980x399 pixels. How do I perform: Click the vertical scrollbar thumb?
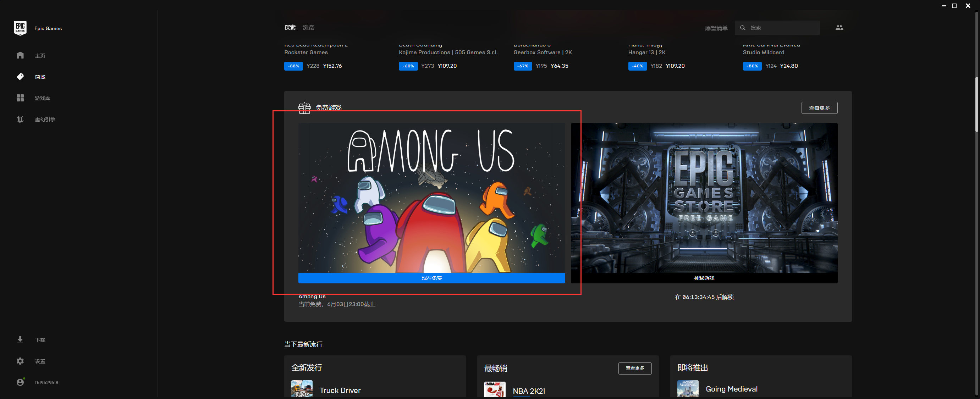tap(976, 104)
